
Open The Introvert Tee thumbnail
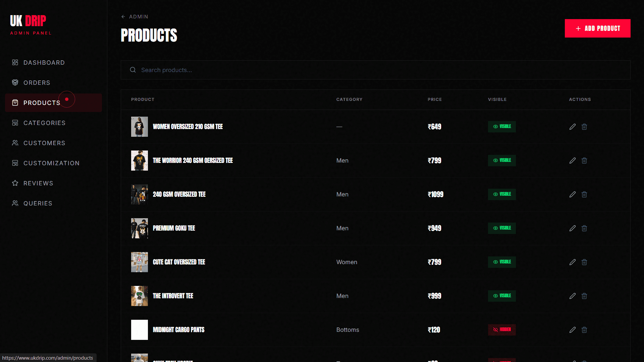140,296
